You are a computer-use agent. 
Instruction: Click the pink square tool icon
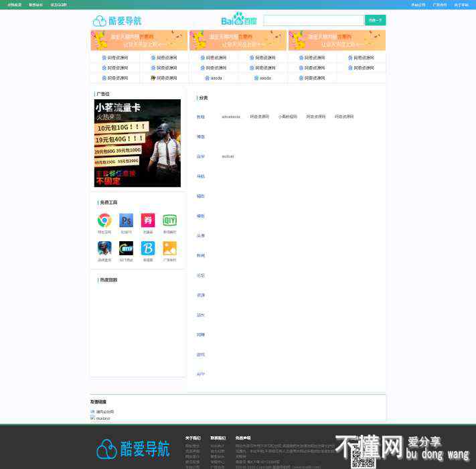148,220
